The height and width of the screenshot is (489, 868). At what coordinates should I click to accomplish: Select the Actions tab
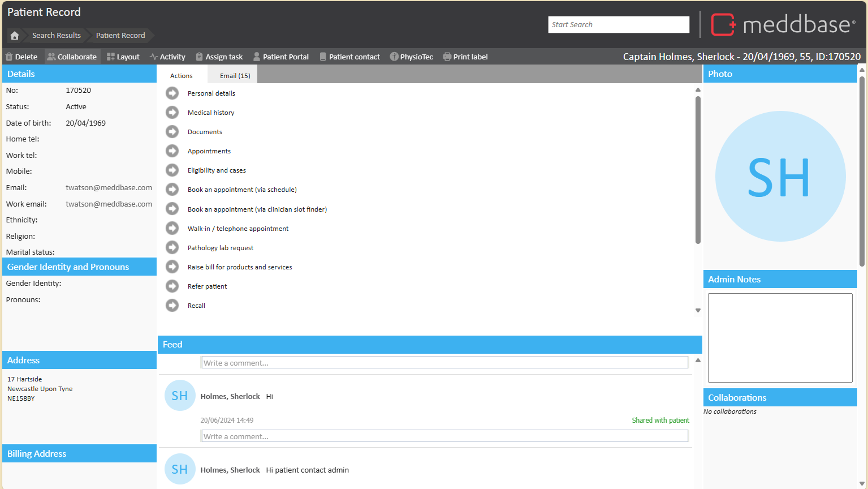tap(182, 76)
